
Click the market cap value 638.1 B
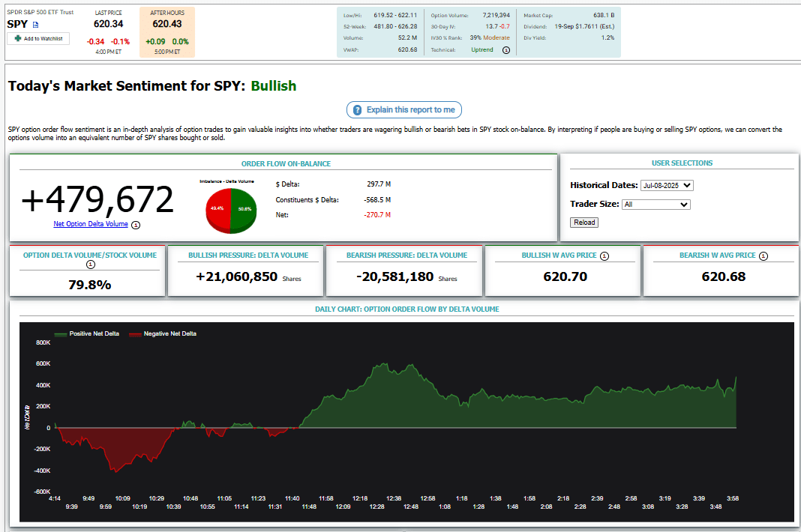[x=604, y=15]
